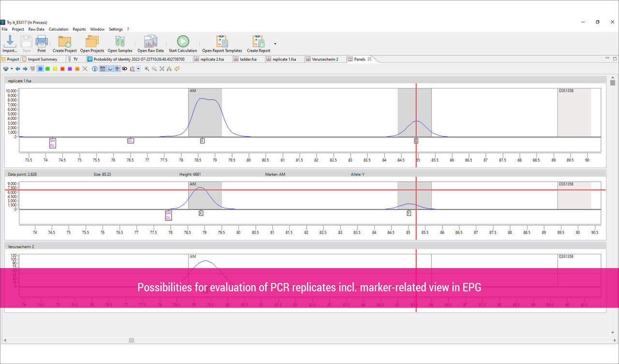The image size is (619, 364).
Task: Click the horizontal scrollbar thumb at the bottom
Action: (x=131, y=340)
